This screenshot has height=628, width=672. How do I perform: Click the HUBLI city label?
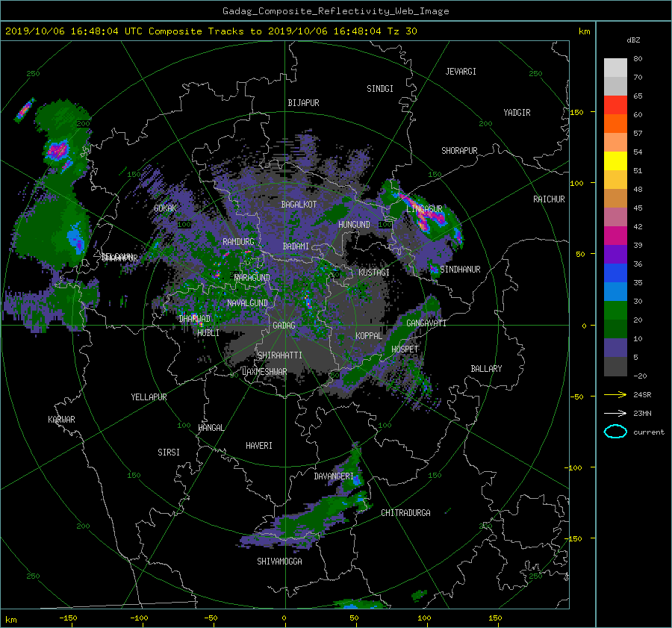click(208, 333)
